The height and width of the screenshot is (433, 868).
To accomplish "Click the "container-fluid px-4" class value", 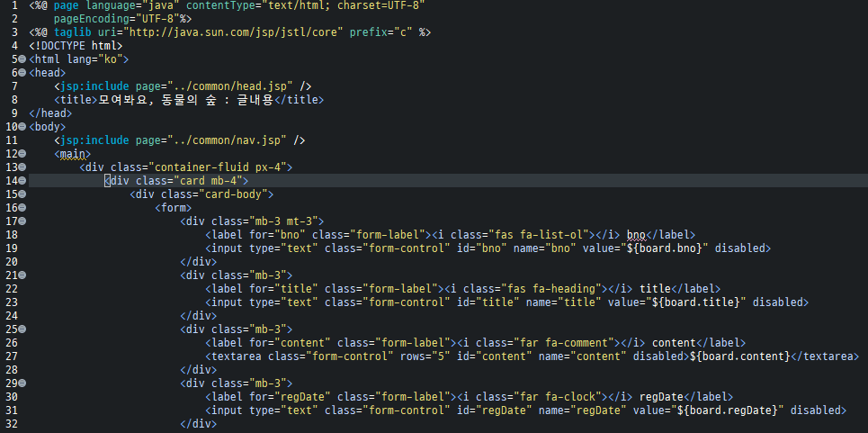I will pos(218,167).
